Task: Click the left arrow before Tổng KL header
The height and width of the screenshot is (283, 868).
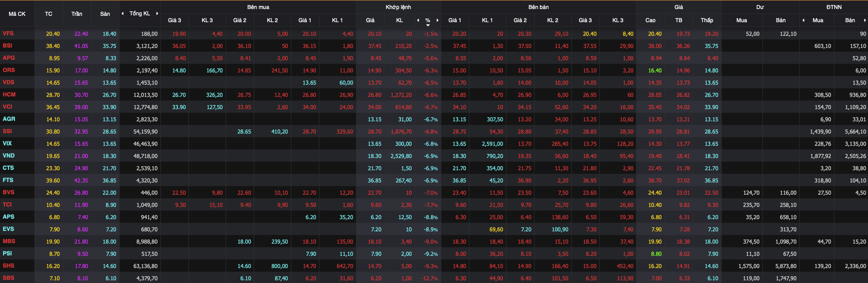Action: (x=122, y=14)
